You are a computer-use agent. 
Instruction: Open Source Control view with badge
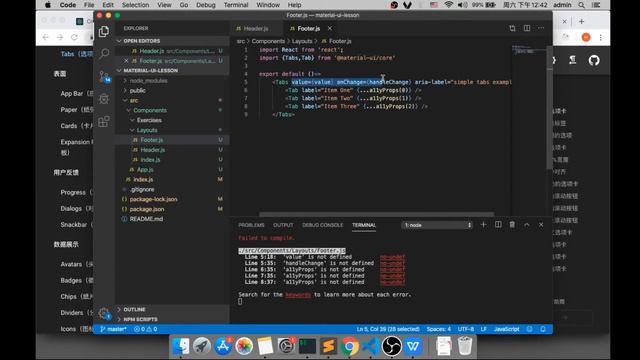point(104,76)
